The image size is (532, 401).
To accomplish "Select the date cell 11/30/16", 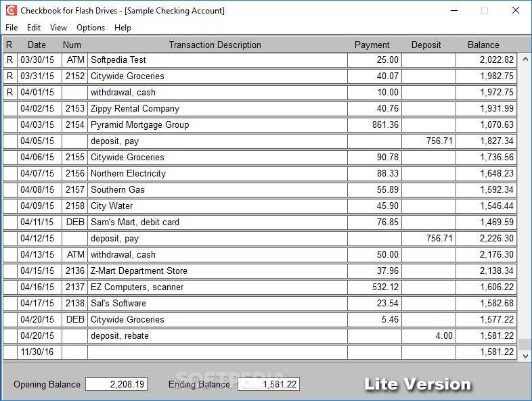I will [39, 352].
